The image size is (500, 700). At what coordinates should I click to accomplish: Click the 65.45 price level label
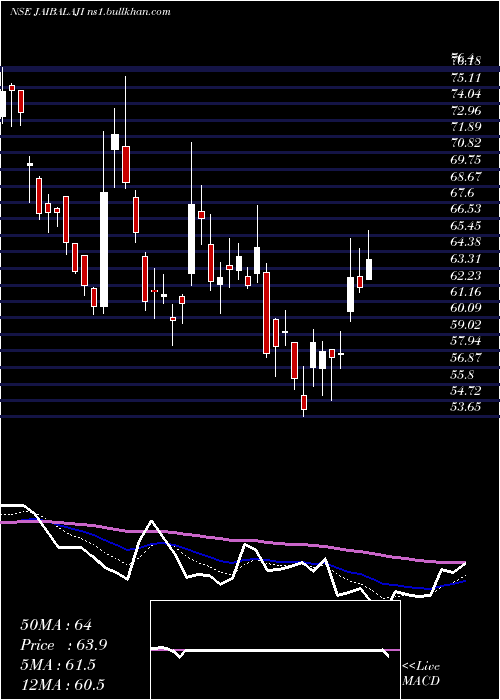pyautogui.click(x=467, y=226)
